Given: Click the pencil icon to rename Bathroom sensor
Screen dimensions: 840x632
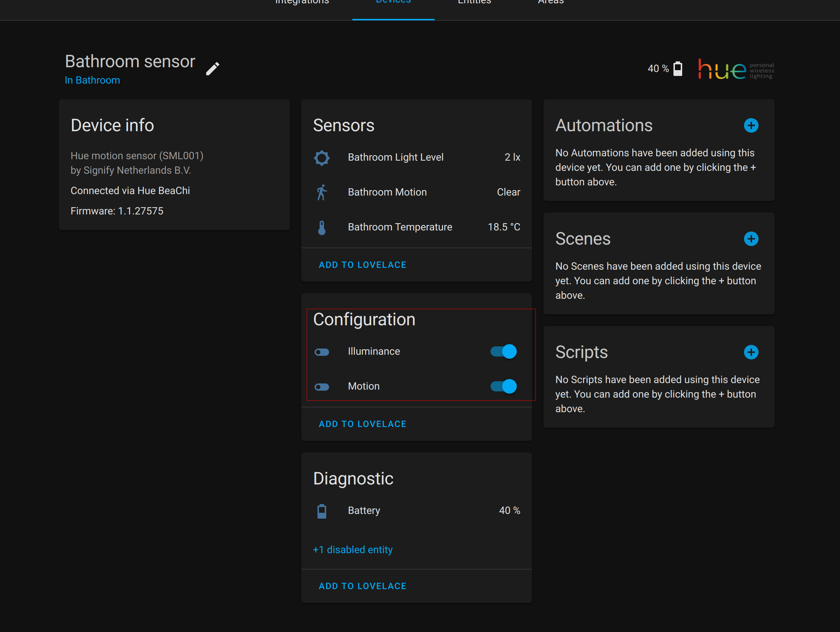Looking at the screenshot, I should [213, 68].
